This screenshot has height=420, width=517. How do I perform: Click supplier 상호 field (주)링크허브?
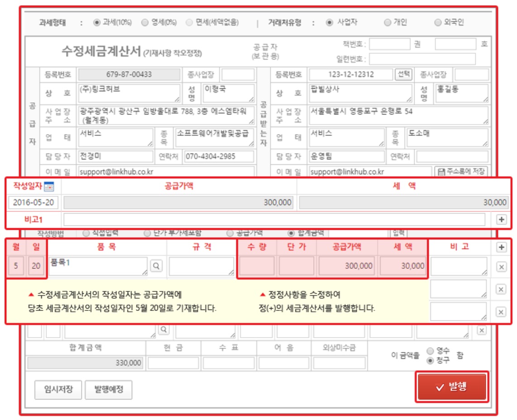[129, 93]
